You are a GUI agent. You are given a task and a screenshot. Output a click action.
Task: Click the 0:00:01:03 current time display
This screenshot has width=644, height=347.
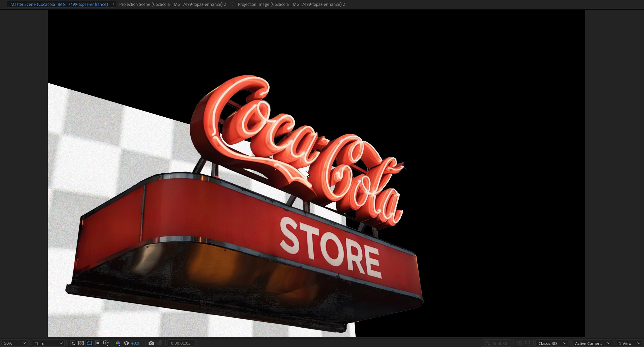[x=181, y=343]
